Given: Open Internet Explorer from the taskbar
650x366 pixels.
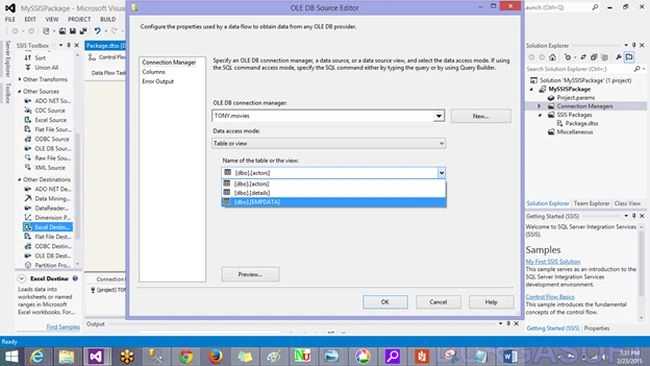Looking at the screenshot, I should [37, 356].
